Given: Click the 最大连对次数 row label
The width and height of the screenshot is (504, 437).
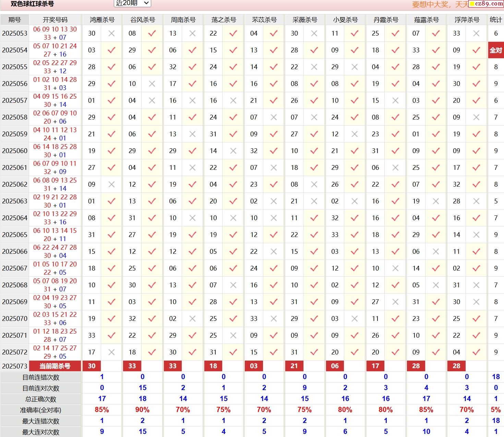Looking at the screenshot, I should pos(41,432).
